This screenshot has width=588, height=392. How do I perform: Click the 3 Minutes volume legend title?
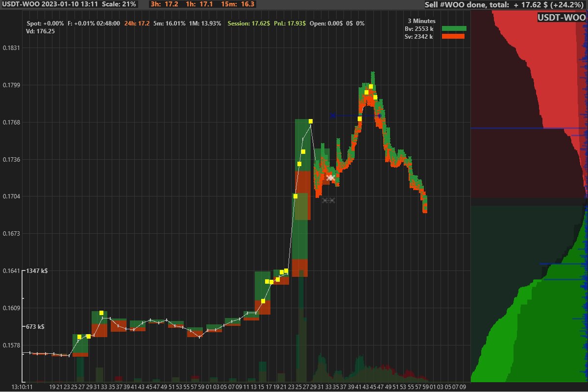pos(421,21)
